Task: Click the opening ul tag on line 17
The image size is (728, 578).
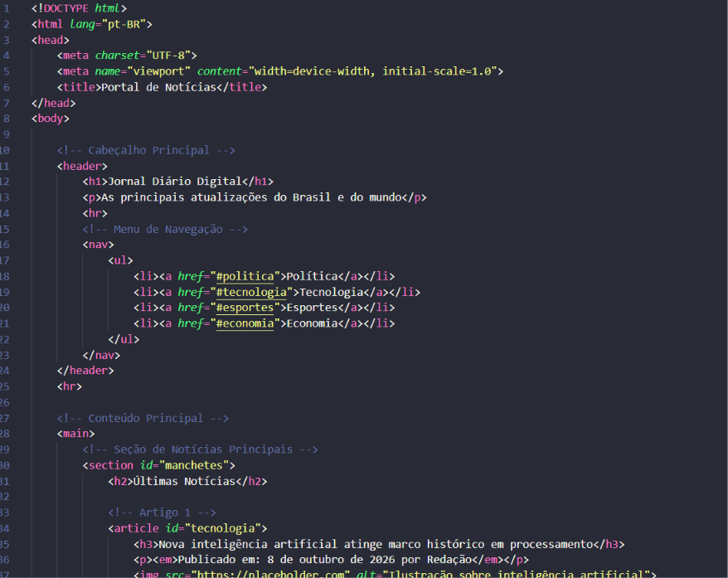Action: coord(120,260)
